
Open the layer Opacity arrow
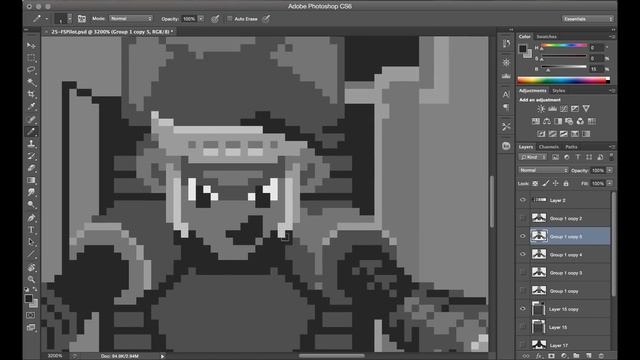tap(609, 170)
